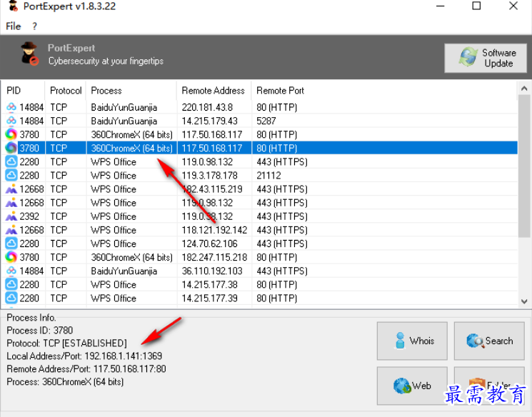Open the File menu
The image size is (532, 417).
14,26
